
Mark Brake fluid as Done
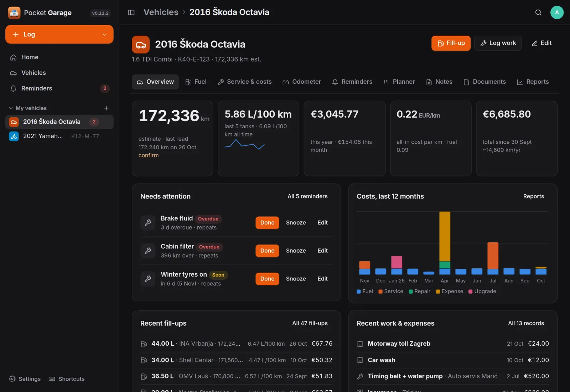[267, 223]
